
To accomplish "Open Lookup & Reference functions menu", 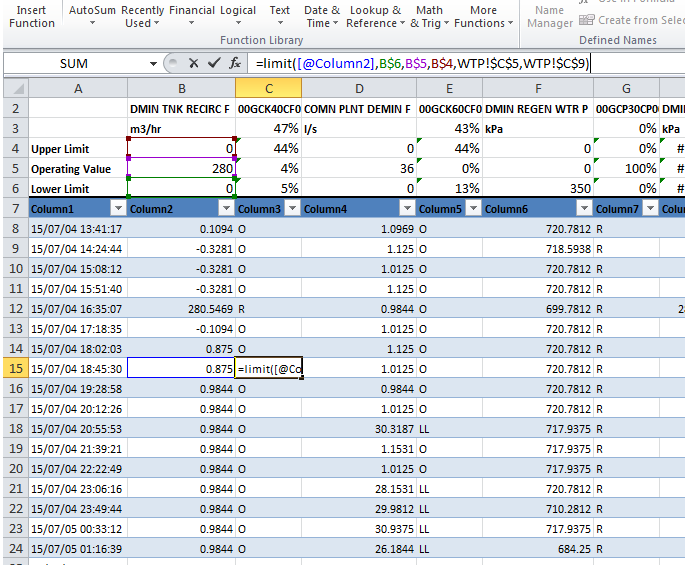I will 375,16.
